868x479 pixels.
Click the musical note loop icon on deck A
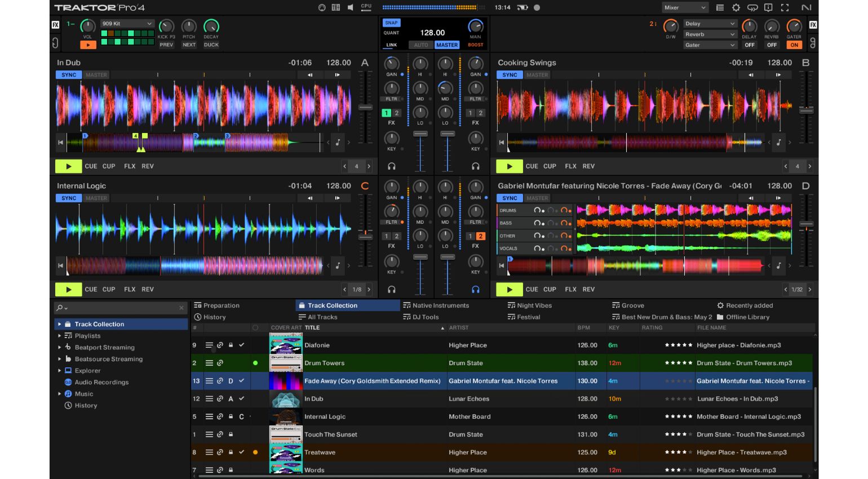click(x=338, y=143)
